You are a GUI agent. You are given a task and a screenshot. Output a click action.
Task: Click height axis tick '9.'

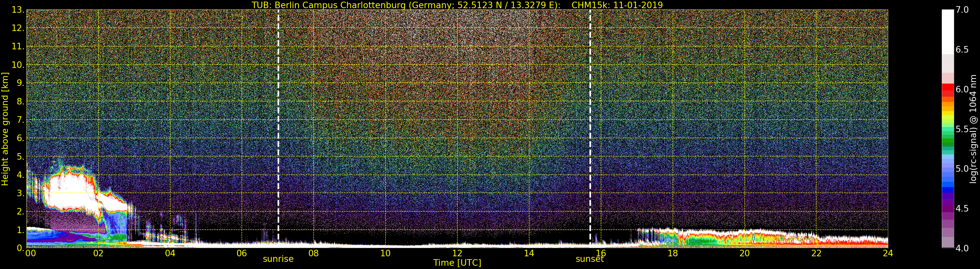(20, 83)
